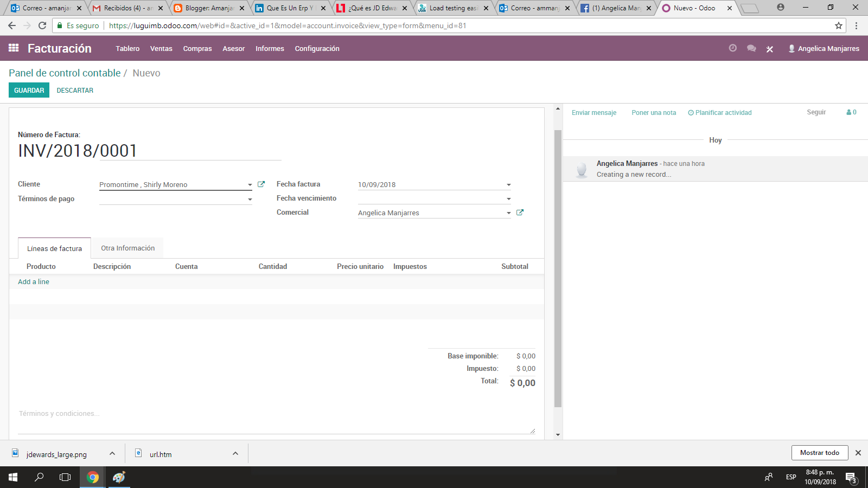The width and height of the screenshot is (868, 488).
Task: Open Windows Start menu
Action: (x=13, y=477)
